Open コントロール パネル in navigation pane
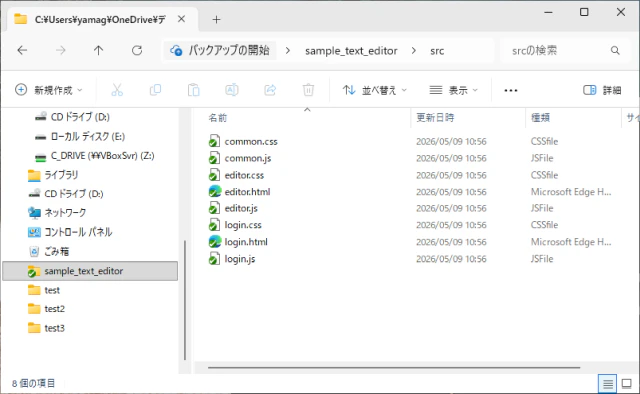The image size is (640, 394). click(x=78, y=232)
